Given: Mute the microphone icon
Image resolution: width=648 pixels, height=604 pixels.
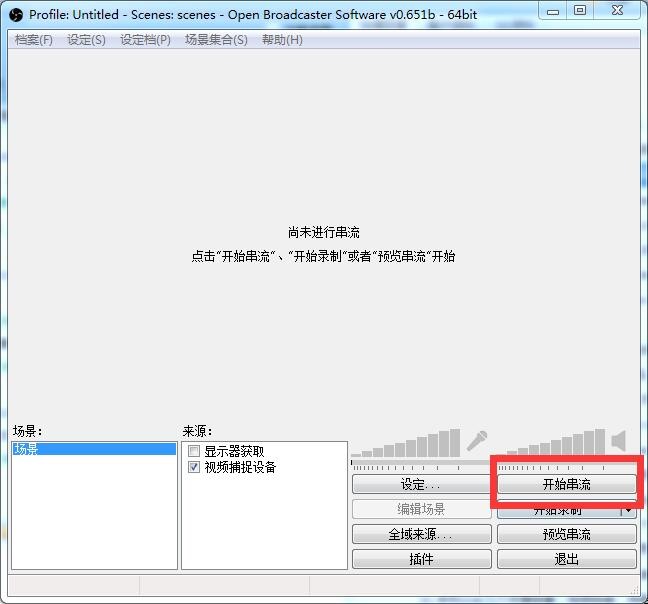Looking at the screenshot, I should [477, 441].
